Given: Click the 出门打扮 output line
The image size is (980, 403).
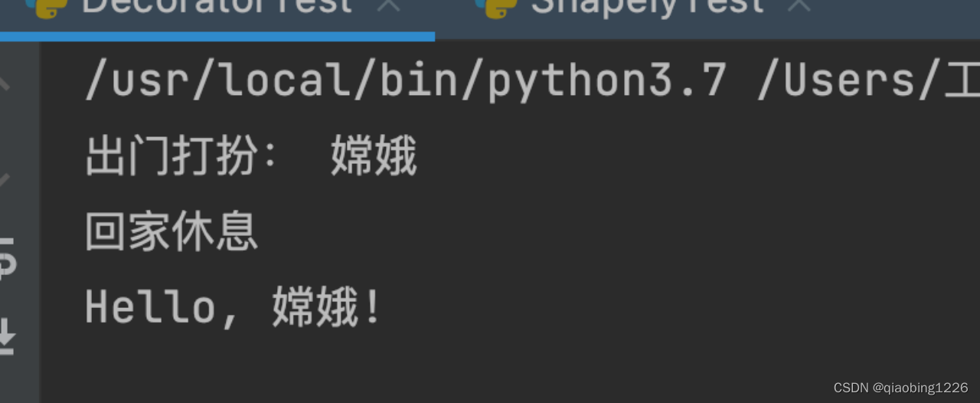Looking at the screenshot, I should 251,158.
